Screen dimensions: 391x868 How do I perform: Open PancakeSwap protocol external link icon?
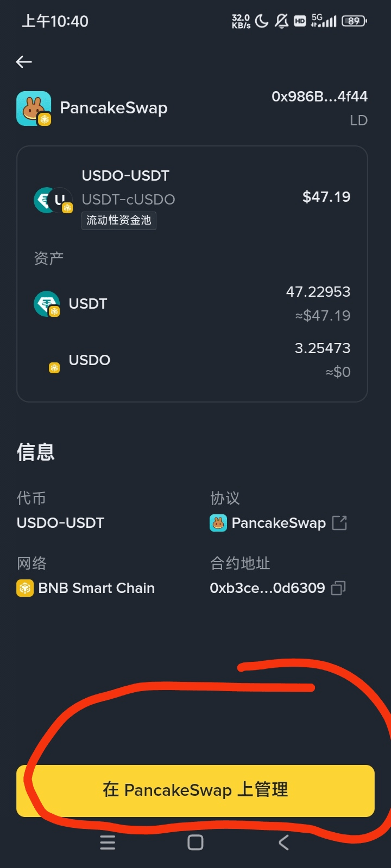(x=339, y=523)
